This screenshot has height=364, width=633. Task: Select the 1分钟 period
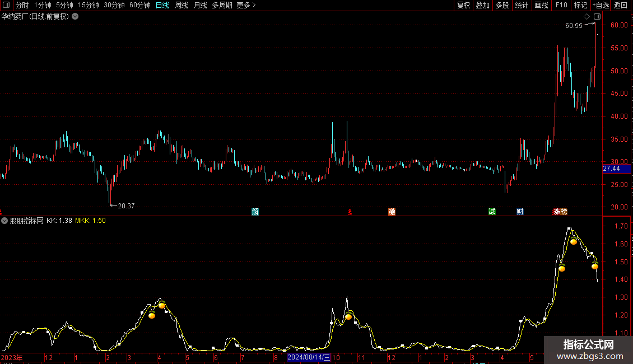click(x=43, y=5)
